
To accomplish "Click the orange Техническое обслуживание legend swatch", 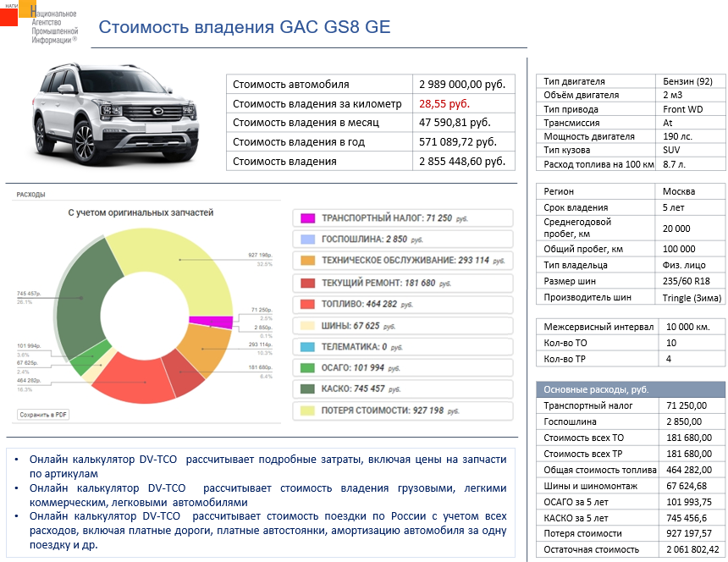I will click(307, 261).
